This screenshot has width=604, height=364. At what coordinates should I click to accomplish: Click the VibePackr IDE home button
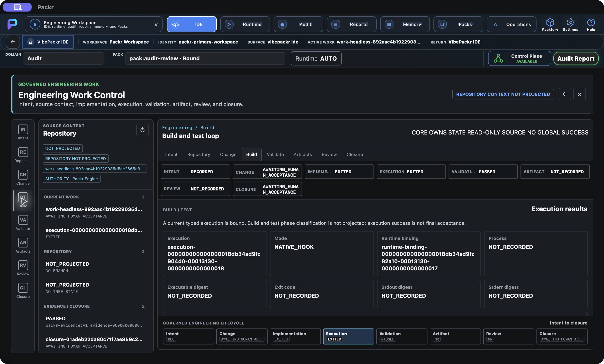coord(48,42)
